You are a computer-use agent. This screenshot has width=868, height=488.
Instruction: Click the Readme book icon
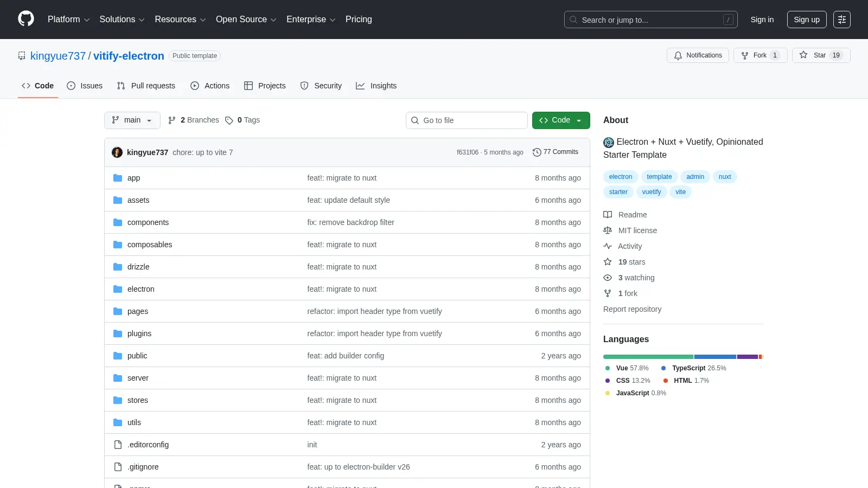[x=608, y=215]
